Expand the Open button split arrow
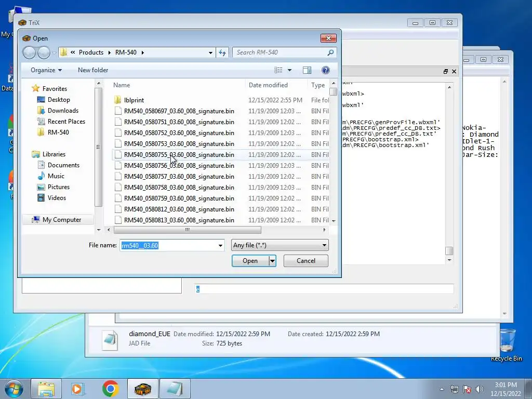 [272, 261]
